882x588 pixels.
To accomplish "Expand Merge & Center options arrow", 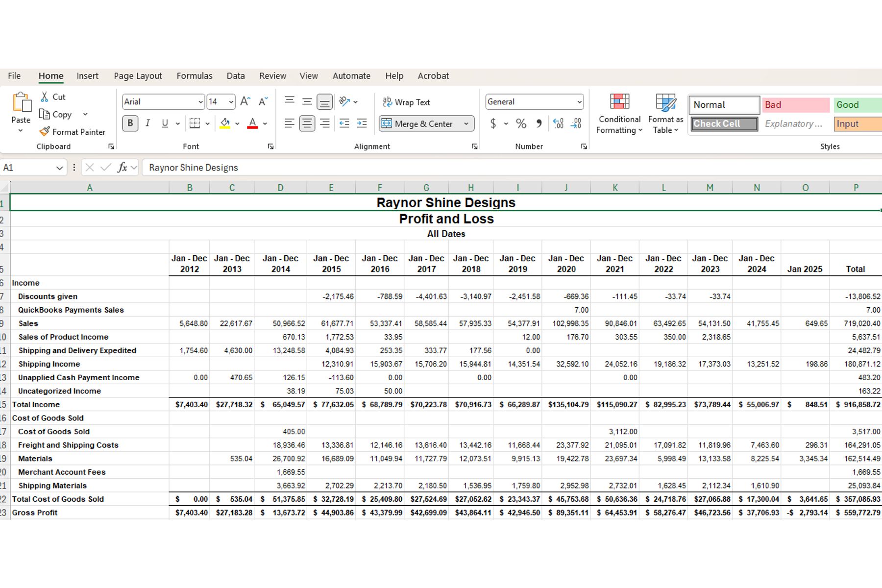I will click(466, 123).
